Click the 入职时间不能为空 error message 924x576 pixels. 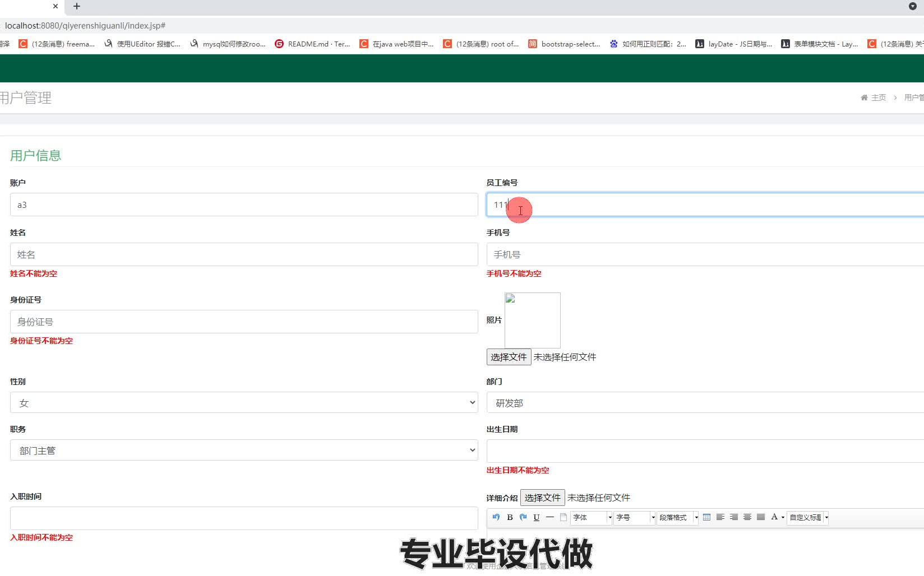tap(41, 537)
